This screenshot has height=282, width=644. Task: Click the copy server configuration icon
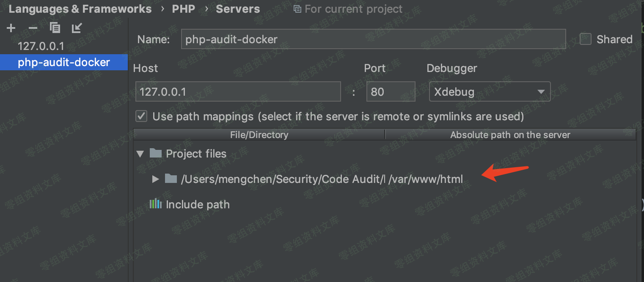(x=55, y=28)
